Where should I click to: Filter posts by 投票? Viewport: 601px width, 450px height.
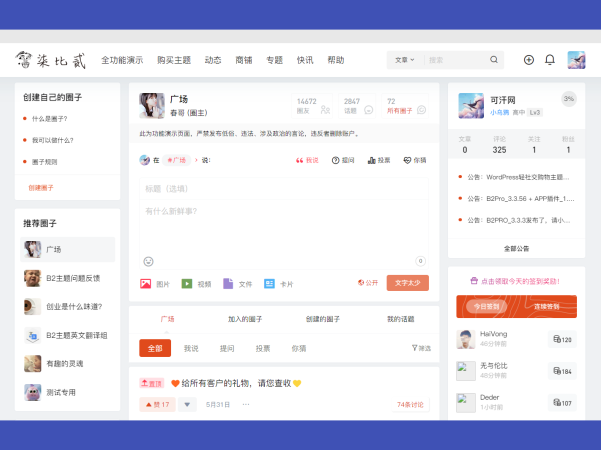point(263,348)
